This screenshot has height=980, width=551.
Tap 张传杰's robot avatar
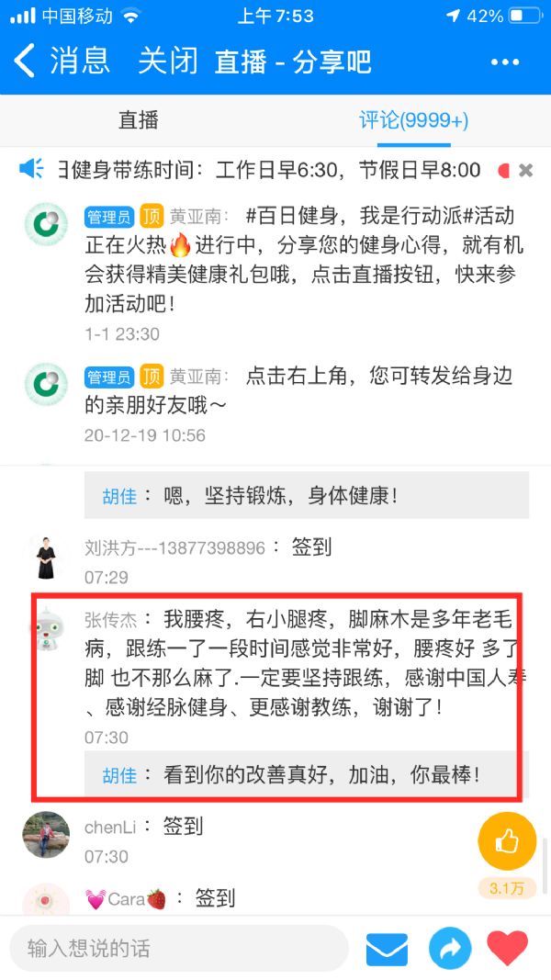click(x=48, y=629)
